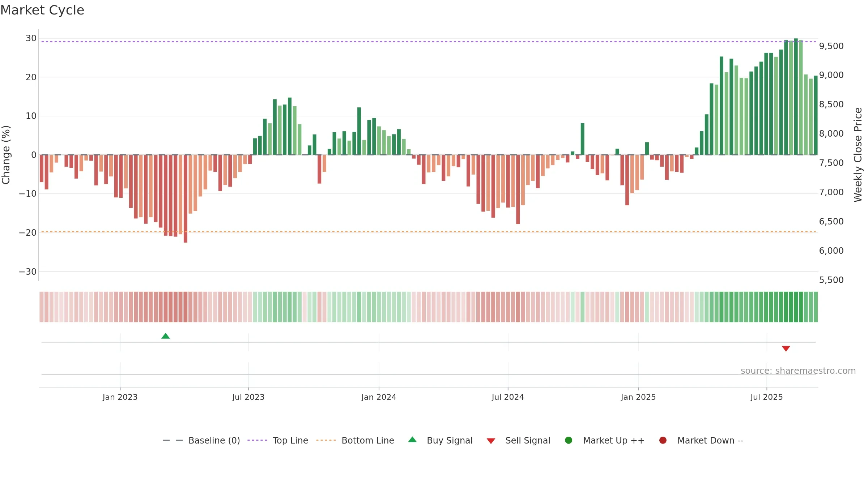
Task: Click the Market Cycle chart title
Action: click(42, 10)
